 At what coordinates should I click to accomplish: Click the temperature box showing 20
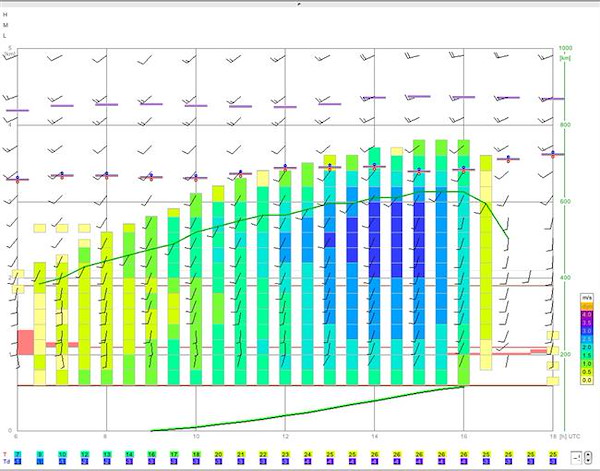click(x=218, y=454)
